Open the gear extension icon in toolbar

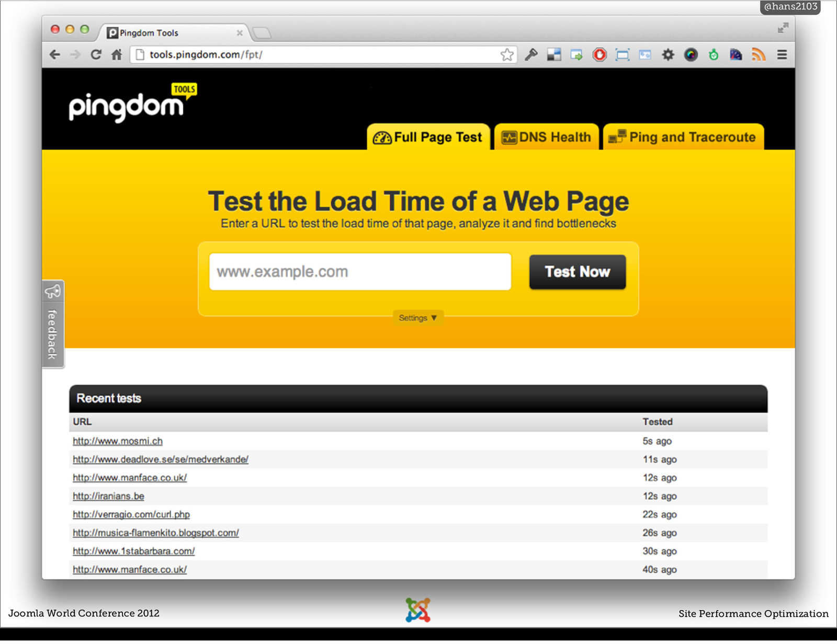pos(668,54)
